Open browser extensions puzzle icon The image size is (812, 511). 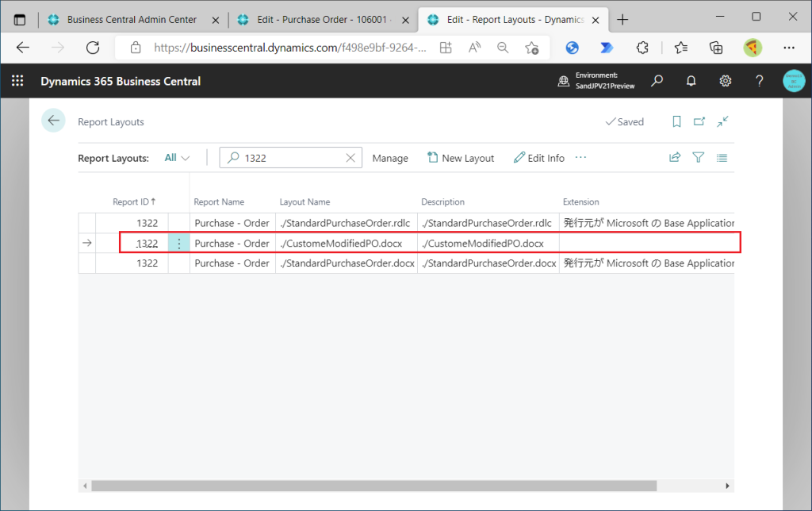tap(642, 48)
